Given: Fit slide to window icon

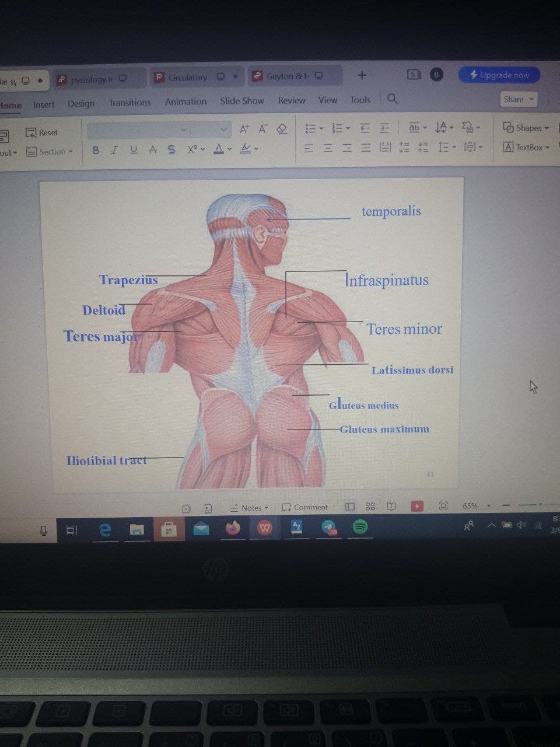Looking at the screenshot, I should click(x=443, y=505).
